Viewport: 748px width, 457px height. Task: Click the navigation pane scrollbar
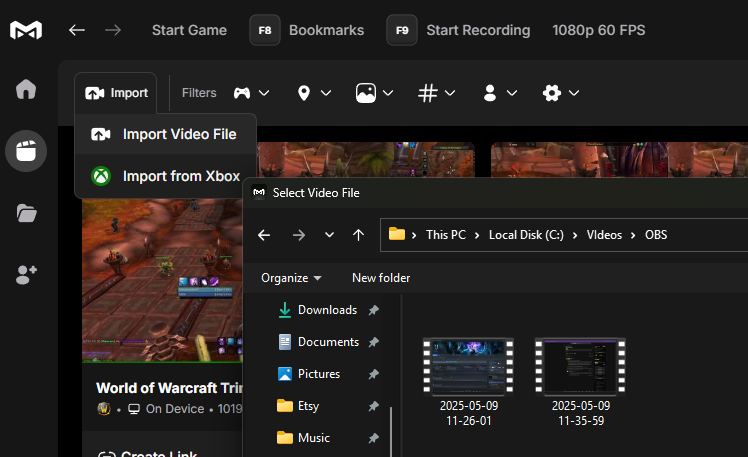click(391, 431)
